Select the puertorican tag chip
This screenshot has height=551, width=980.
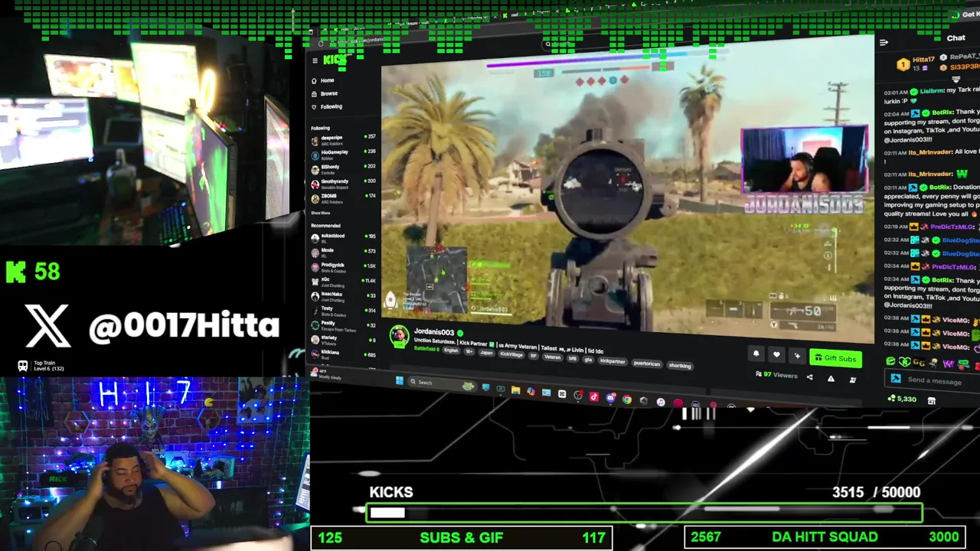[x=646, y=363]
